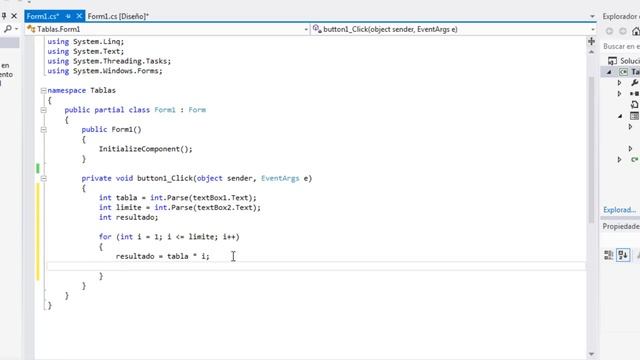
Task: Select the wrench Properties icon
Action: pos(635,83)
